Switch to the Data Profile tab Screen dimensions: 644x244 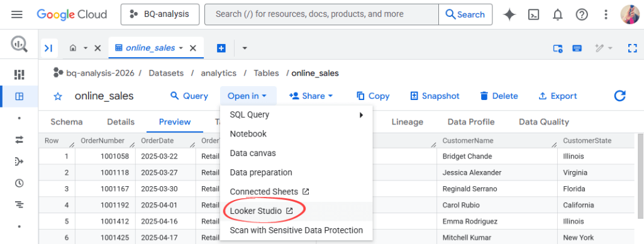[x=471, y=122]
